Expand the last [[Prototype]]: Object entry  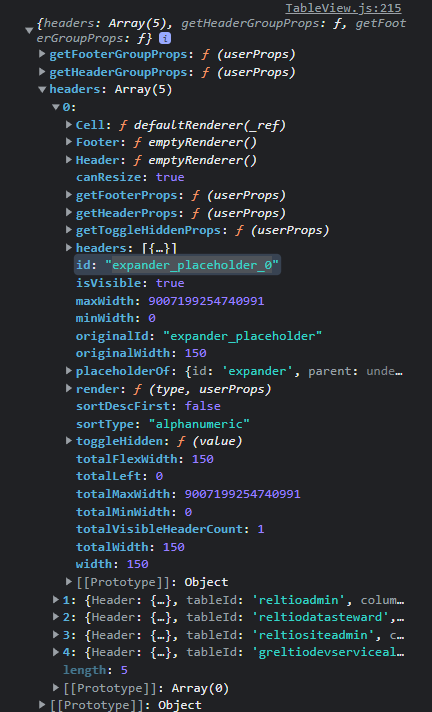42,705
